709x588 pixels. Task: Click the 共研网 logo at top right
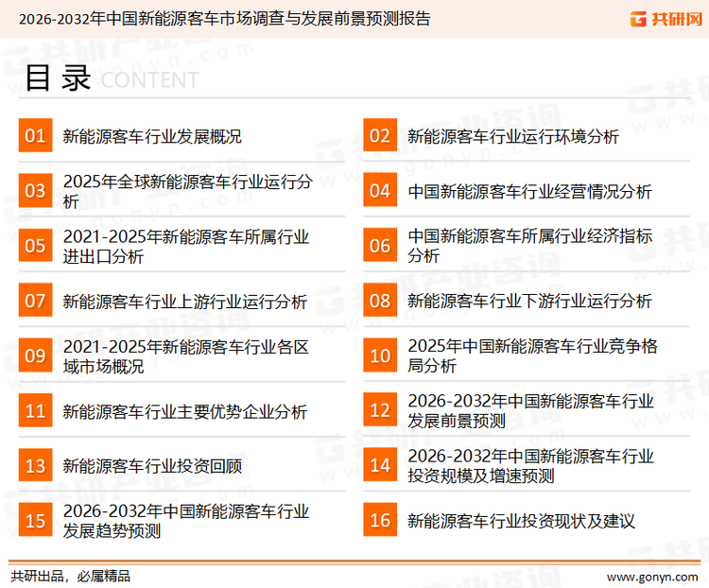click(x=666, y=19)
